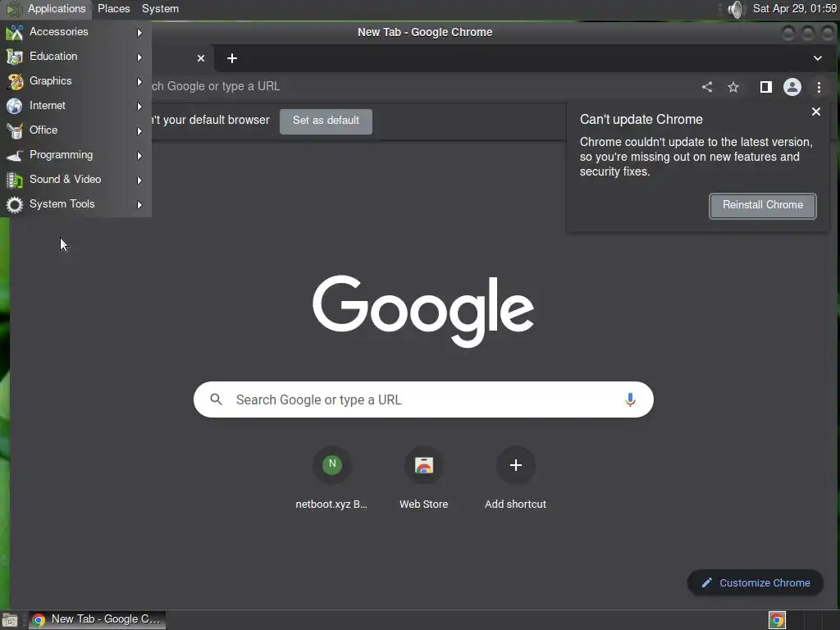
Task: Click the Google search box
Action: click(423, 399)
